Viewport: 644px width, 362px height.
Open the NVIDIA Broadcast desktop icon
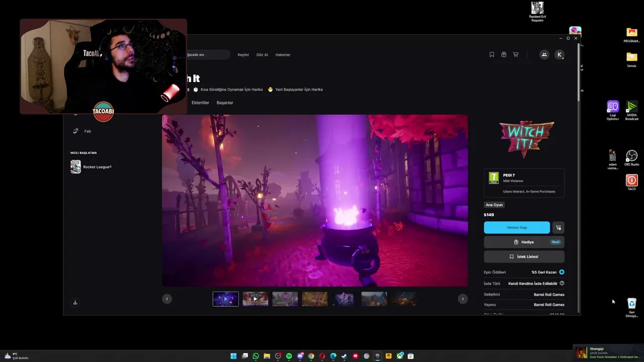pos(632,111)
